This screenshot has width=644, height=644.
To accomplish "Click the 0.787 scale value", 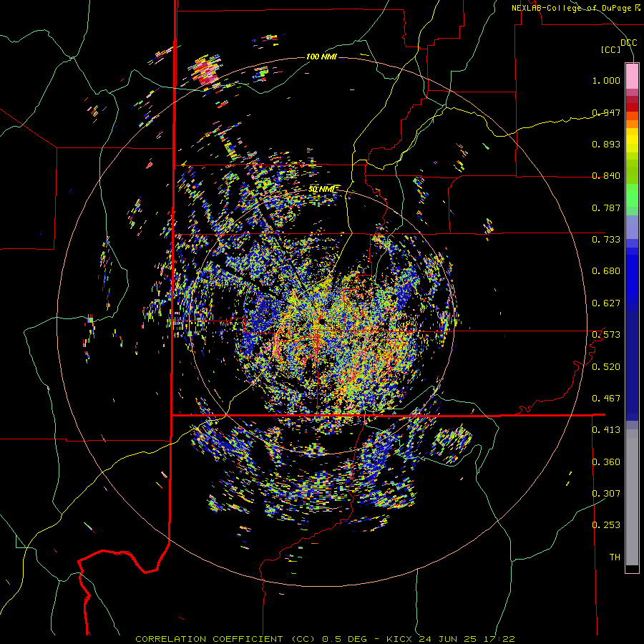I will coord(606,208).
